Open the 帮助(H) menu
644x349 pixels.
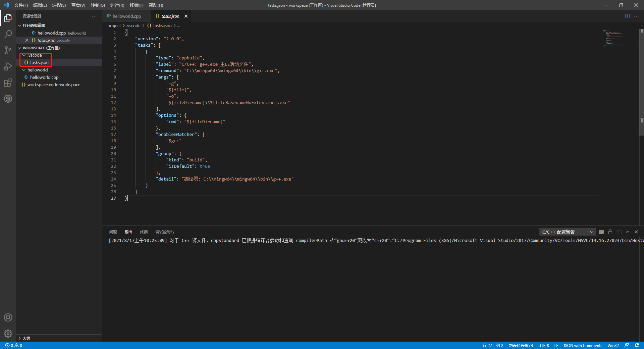tap(156, 5)
